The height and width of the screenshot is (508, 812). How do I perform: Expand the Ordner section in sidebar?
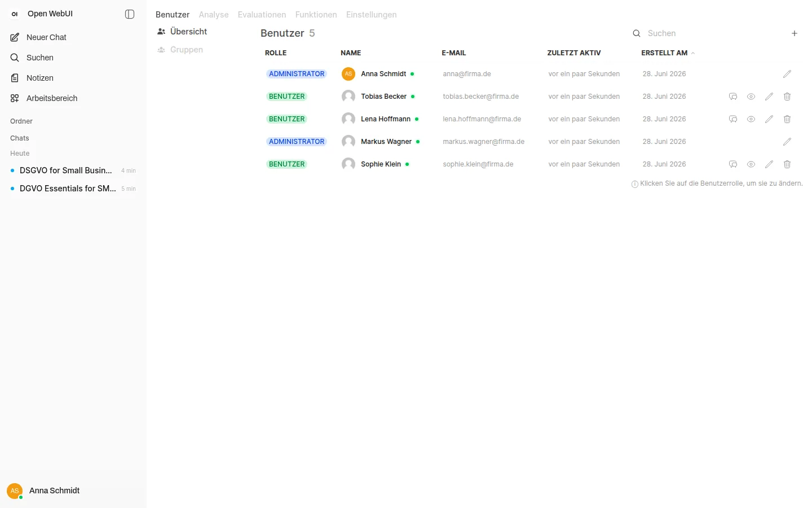21,121
